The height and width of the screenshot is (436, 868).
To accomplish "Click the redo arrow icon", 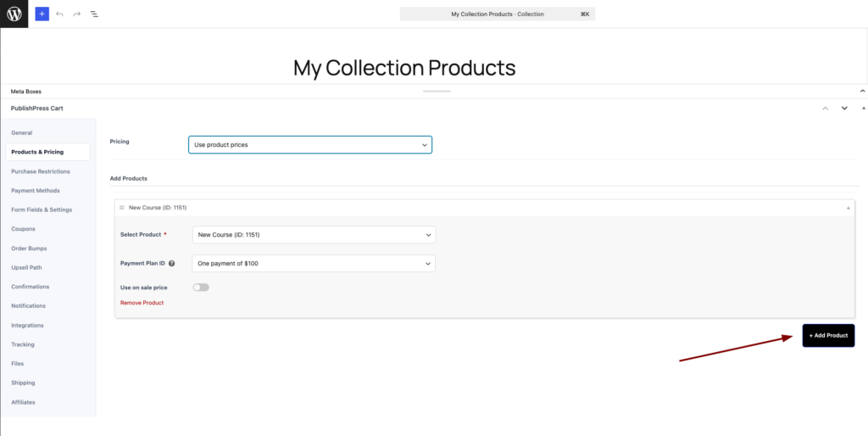I will (x=77, y=14).
